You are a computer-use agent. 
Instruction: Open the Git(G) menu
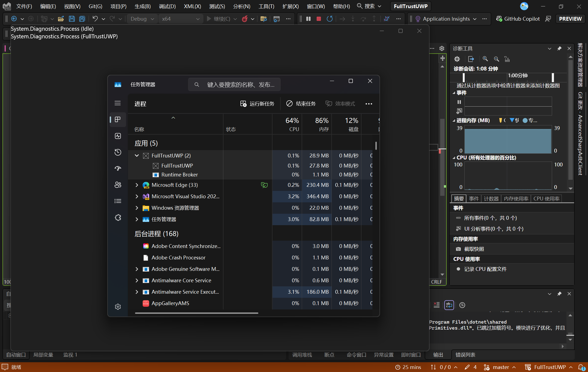96,6
